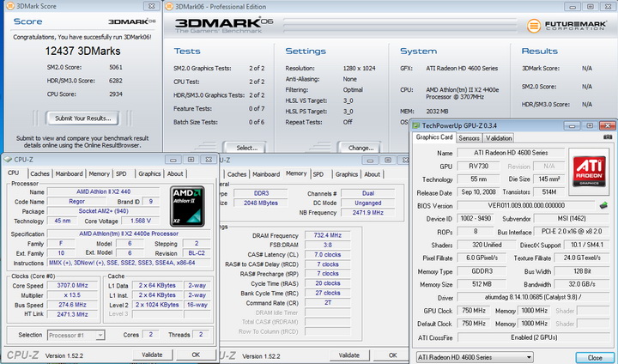Click the CPU-Z title bar icon
The width and height of the screenshot is (618, 364).
pos(8,160)
